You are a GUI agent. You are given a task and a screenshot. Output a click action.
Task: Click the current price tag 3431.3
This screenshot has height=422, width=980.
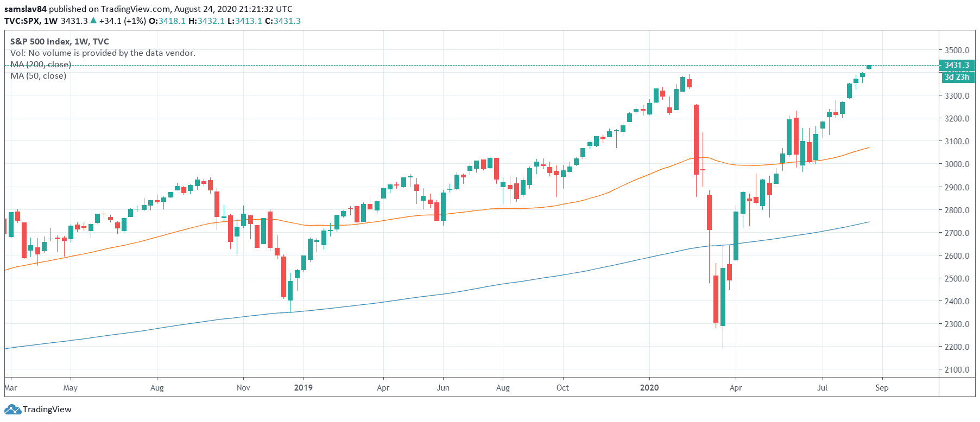[956, 65]
